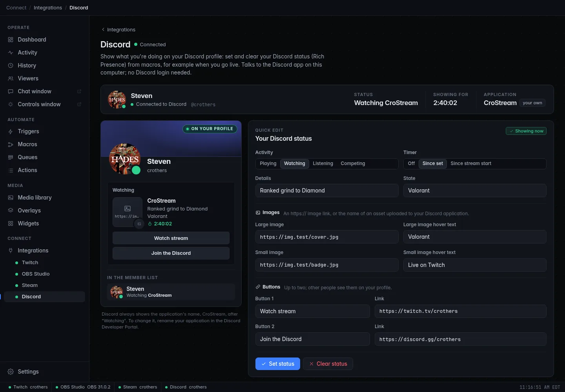This screenshot has width=565, height=392.
Task: Pop out the Chat window icon
Action: [x=79, y=91]
